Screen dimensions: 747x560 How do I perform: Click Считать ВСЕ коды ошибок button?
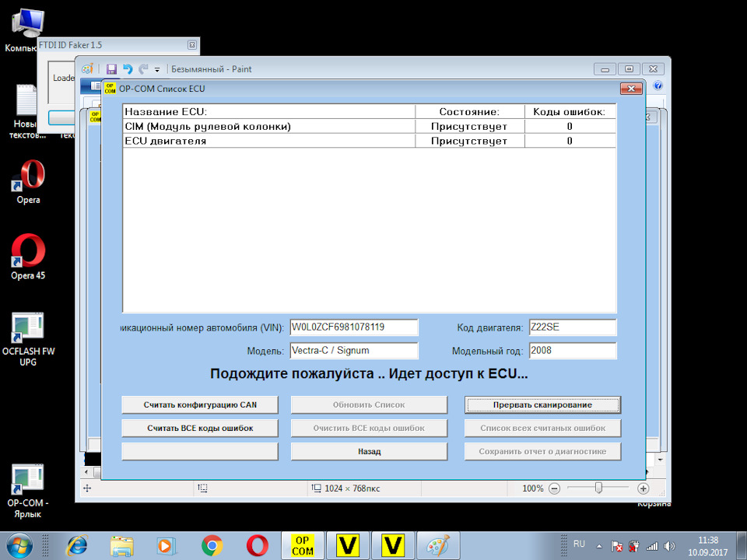coord(200,428)
